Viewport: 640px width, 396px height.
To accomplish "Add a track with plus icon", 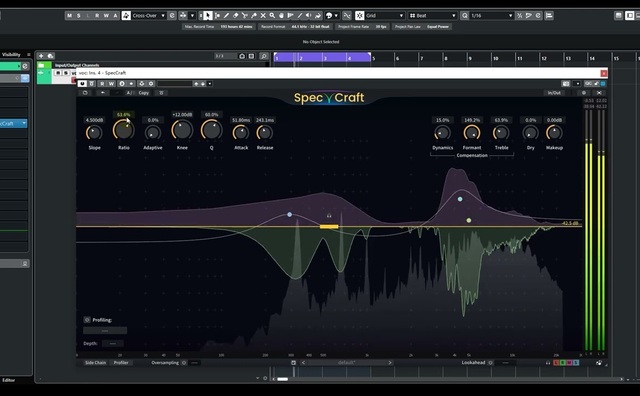I will click(x=41, y=56).
